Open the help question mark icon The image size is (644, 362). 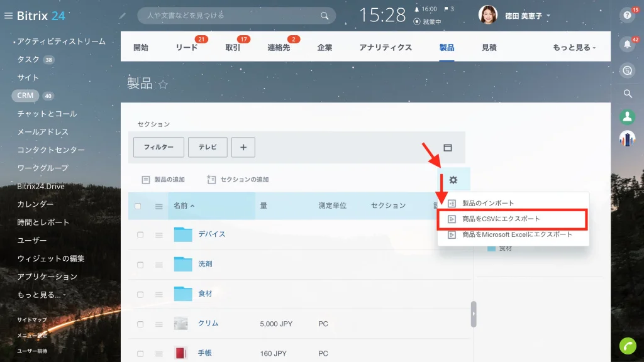tap(627, 16)
